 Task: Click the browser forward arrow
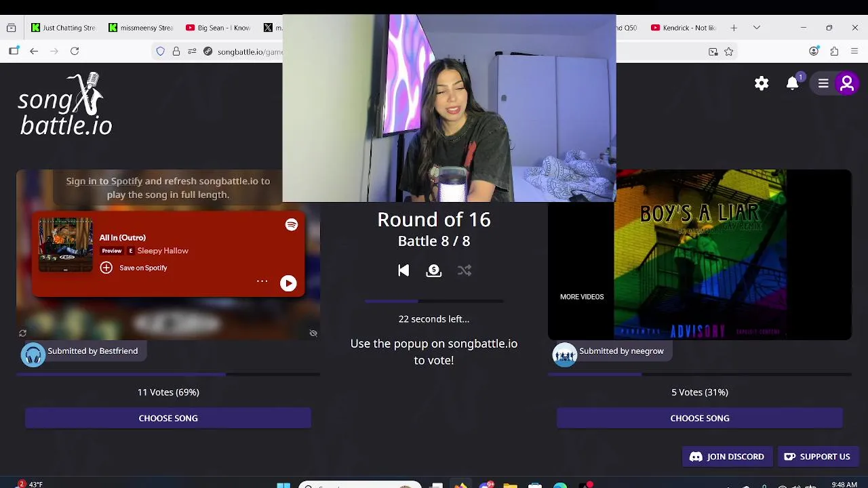point(54,52)
